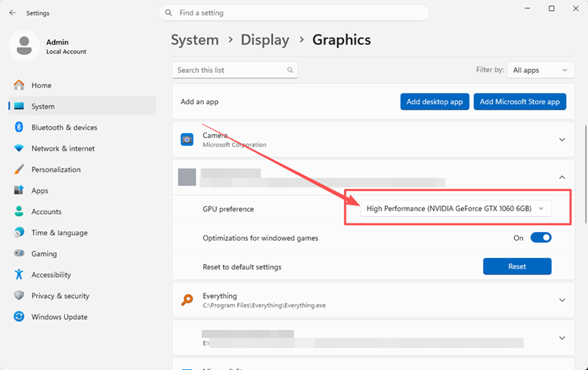Screen dimensions: 588x370
Task: Click the Admin user avatar icon
Action: [x=24, y=45]
